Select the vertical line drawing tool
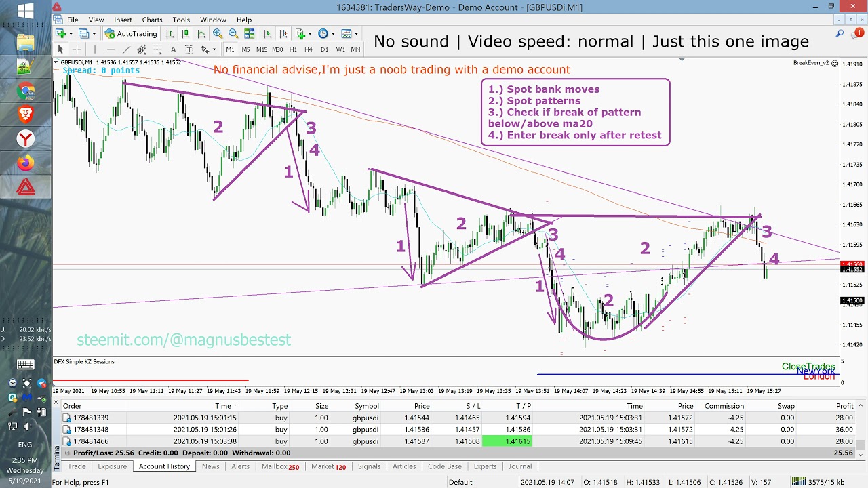The height and width of the screenshot is (488, 868). pyautogui.click(x=95, y=49)
